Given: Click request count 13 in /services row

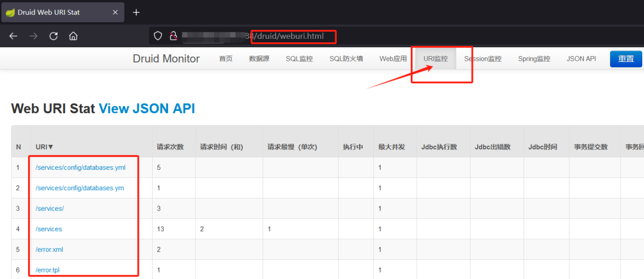Looking at the screenshot, I should click(x=160, y=230).
